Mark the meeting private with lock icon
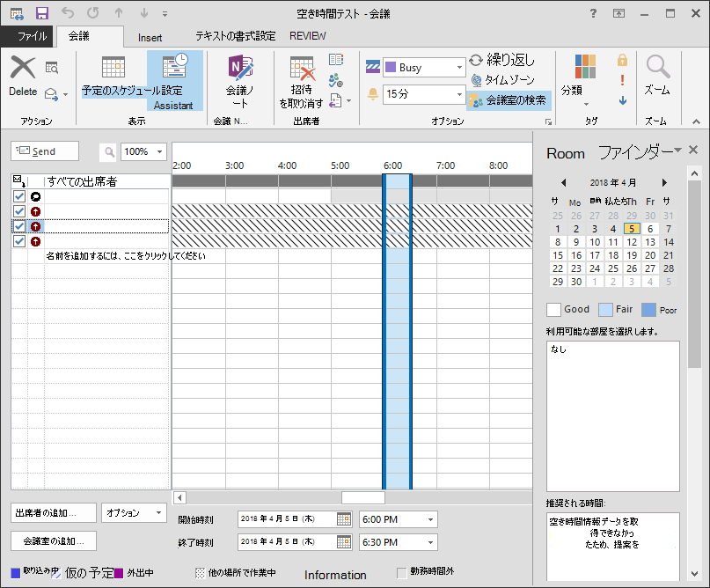Image resolution: width=710 pixels, height=588 pixels. point(623,59)
